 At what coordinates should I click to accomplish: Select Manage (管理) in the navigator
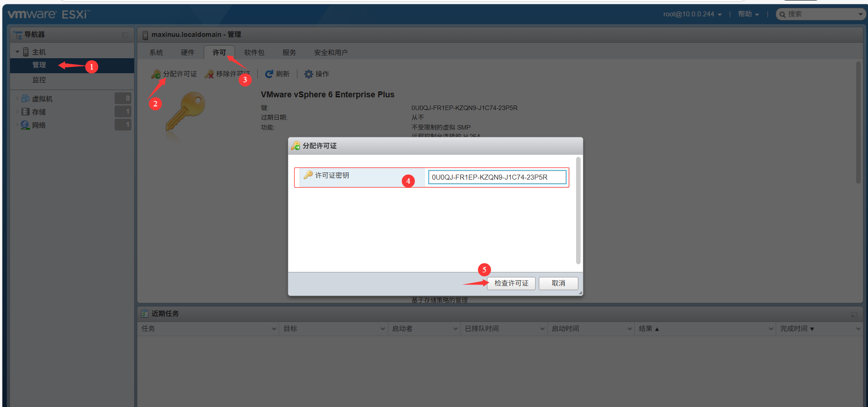point(72,65)
